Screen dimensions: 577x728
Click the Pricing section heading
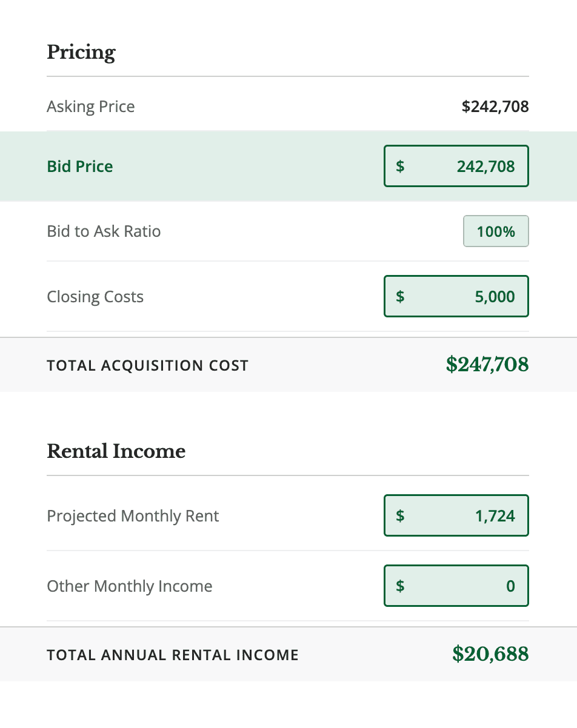click(81, 53)
